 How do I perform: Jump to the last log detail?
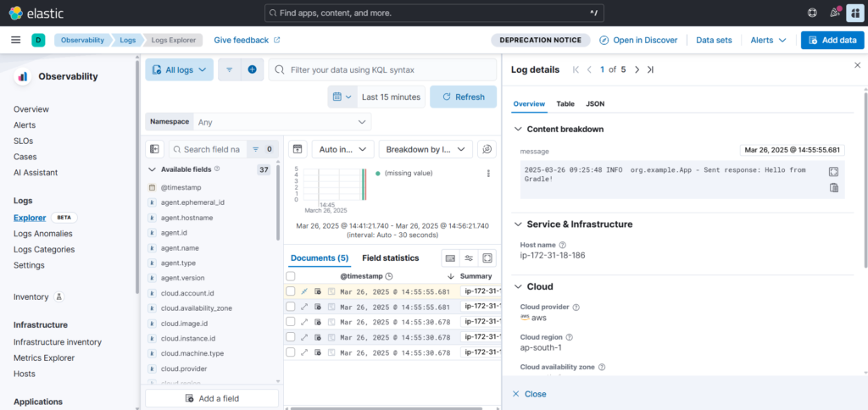[x=650, y=69]
